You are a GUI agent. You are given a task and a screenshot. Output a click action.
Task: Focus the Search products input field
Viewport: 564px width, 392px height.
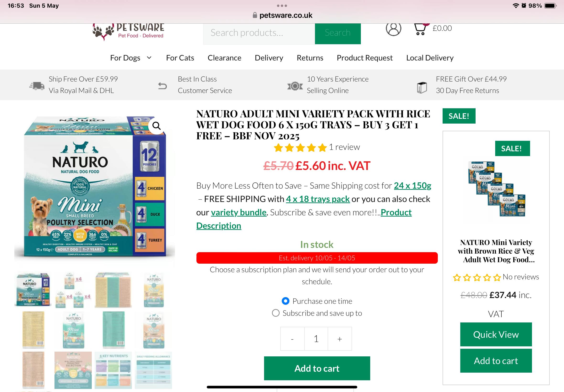[259, 33]
